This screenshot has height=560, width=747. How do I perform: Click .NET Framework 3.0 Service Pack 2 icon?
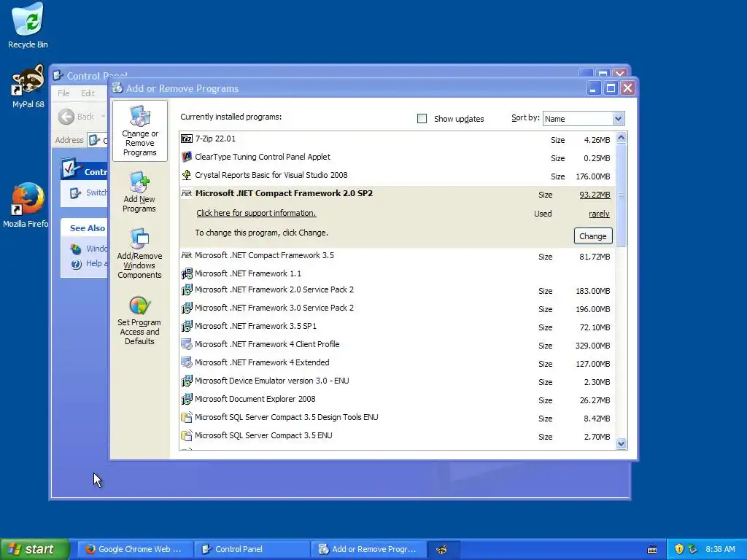point(187,308)
